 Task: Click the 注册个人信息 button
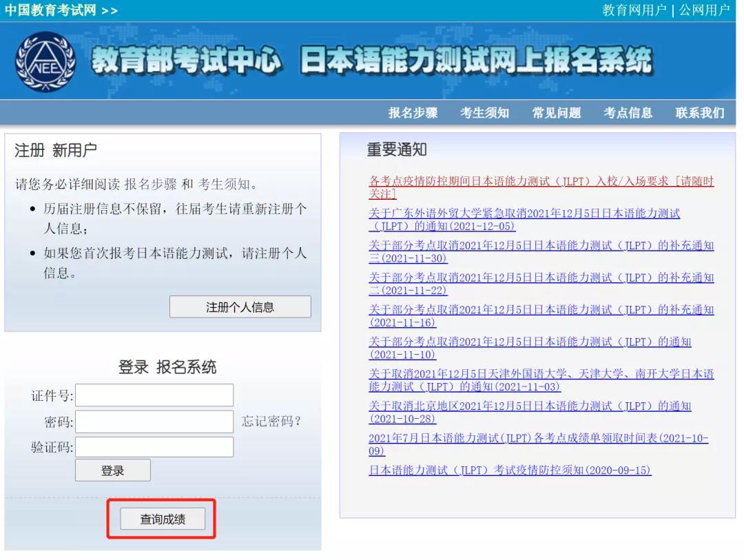pos(240,307)
